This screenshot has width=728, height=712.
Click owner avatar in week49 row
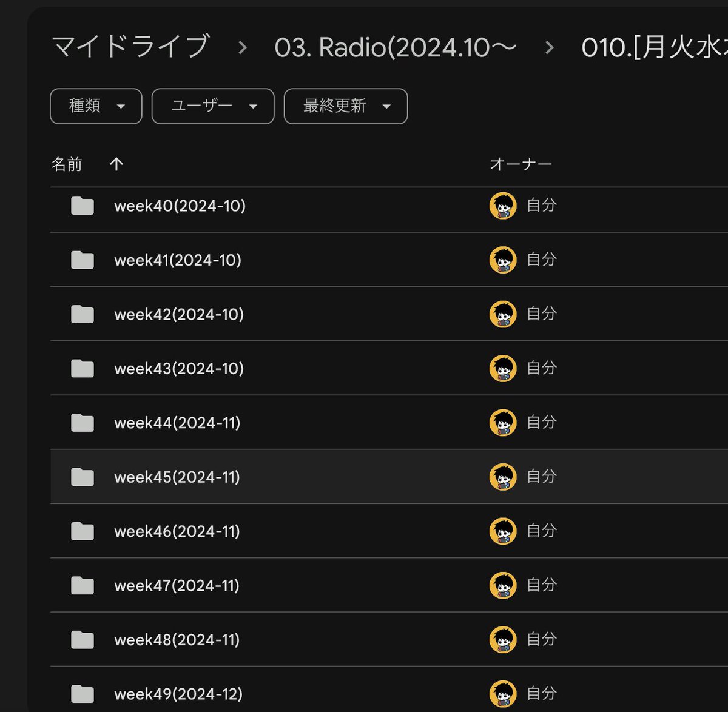[503, 694]
